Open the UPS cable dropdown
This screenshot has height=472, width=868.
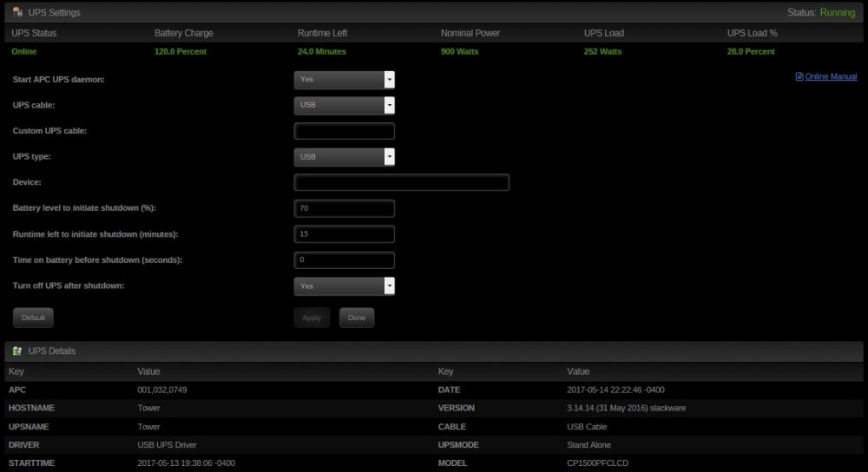[x=344, y=105]
